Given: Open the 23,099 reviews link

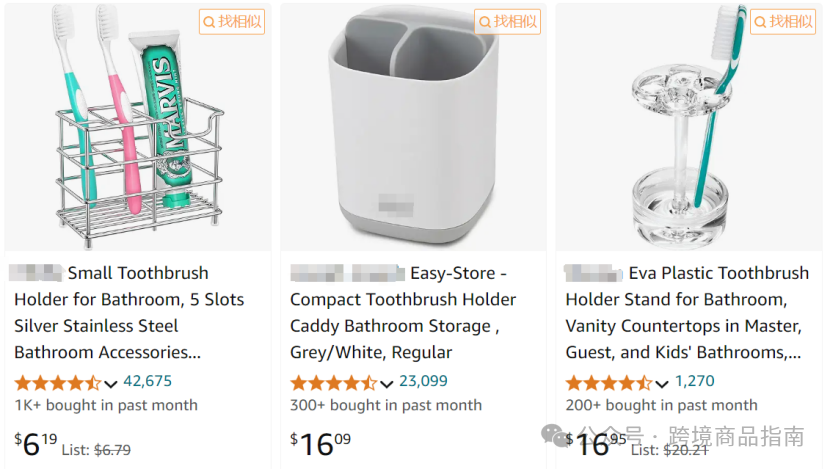Looking at the screenshot, I should point(423,381).
